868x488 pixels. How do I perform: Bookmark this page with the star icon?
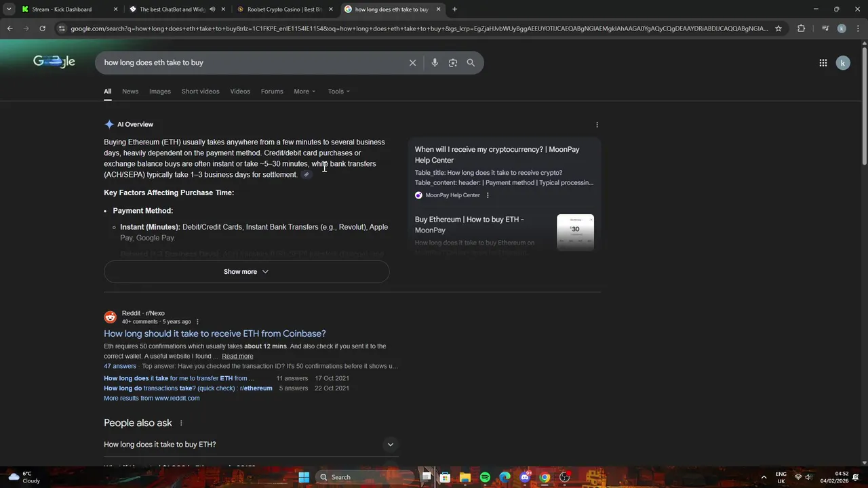point(778,28)
